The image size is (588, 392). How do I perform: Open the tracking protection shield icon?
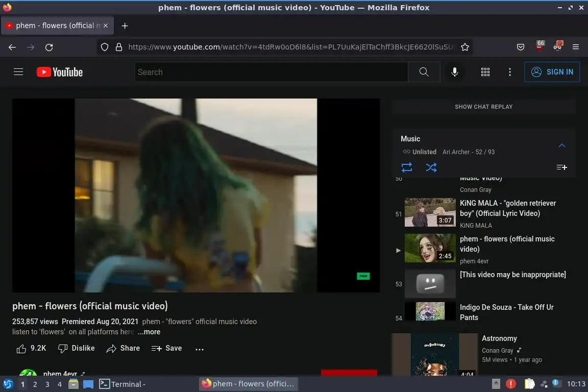(105, 47)
